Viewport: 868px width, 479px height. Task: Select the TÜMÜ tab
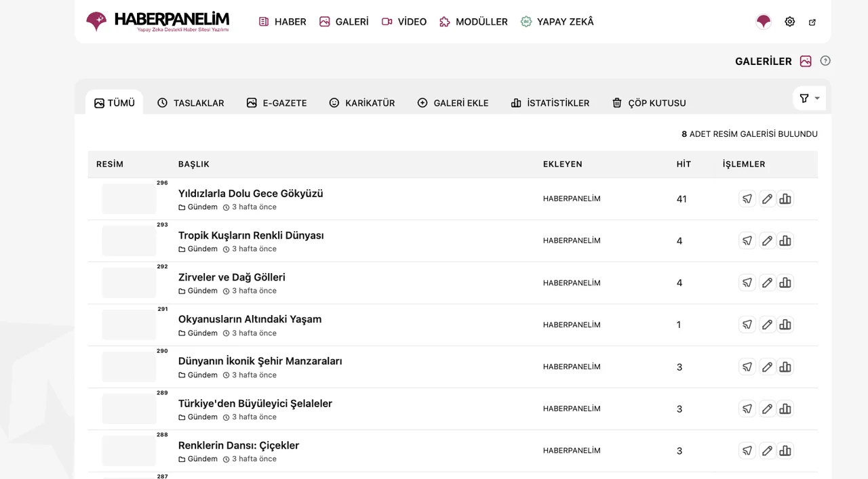(114, 103)
